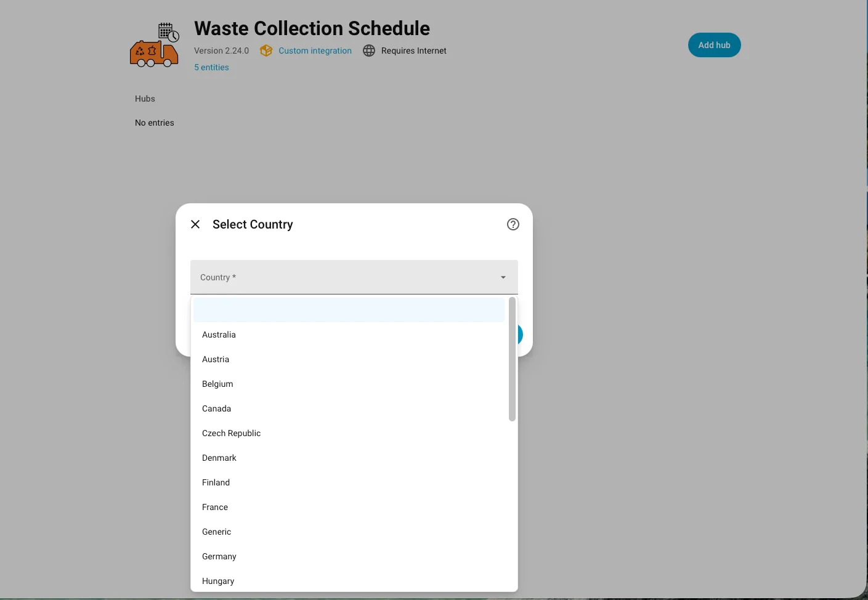Pick Hungary at the list bottom
Image resolution: width=868 pixels, height=600 pixels.
coord(349,580)
